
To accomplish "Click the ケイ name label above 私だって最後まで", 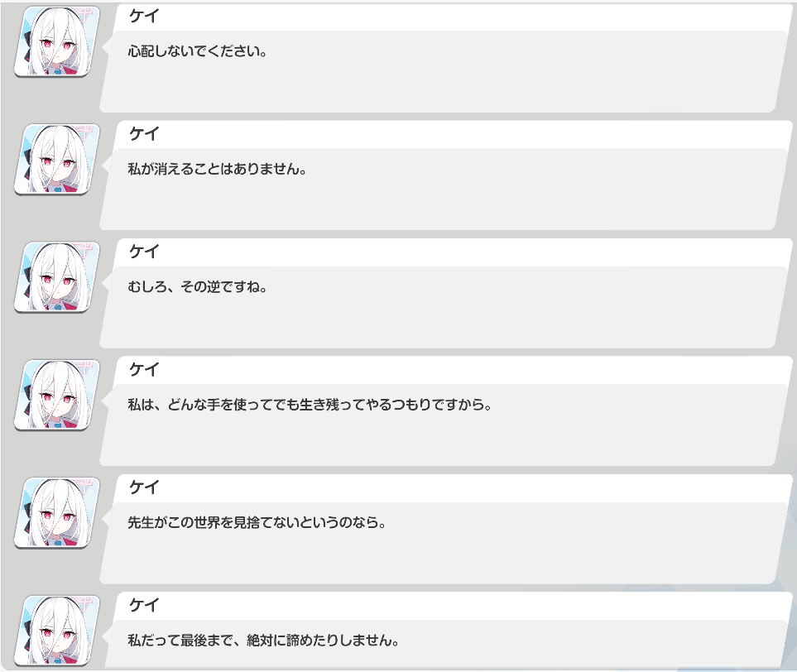I will point(144,606).
